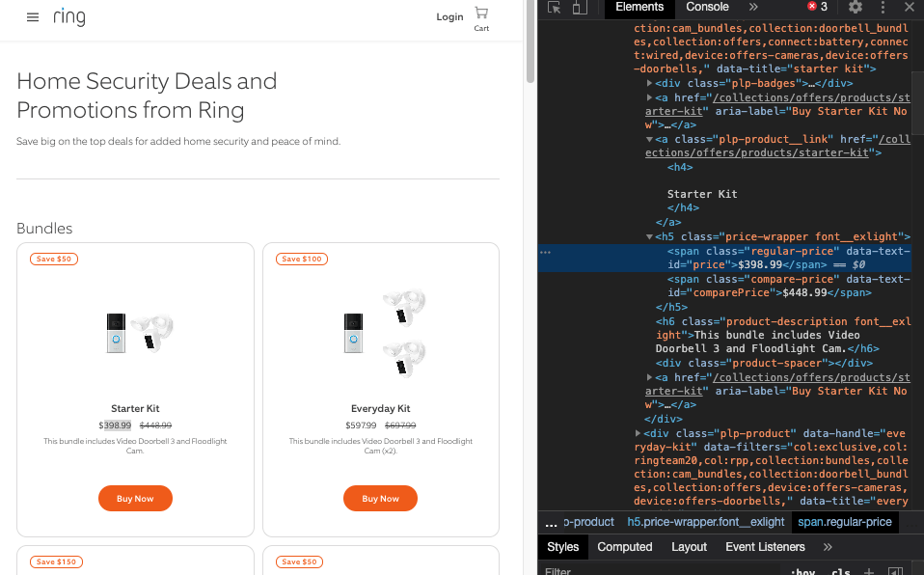Click the page vertical scrollbar
This screenshot has width=924, height=575.
(530, 41)
